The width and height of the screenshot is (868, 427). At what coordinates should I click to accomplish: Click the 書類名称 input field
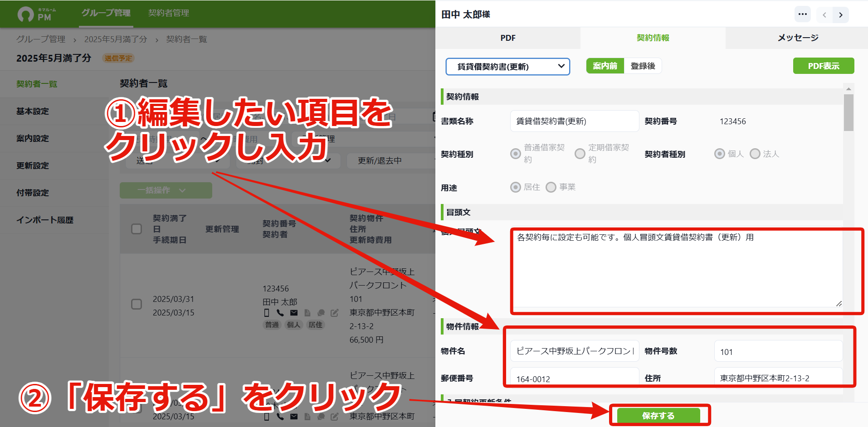[575, 121]
